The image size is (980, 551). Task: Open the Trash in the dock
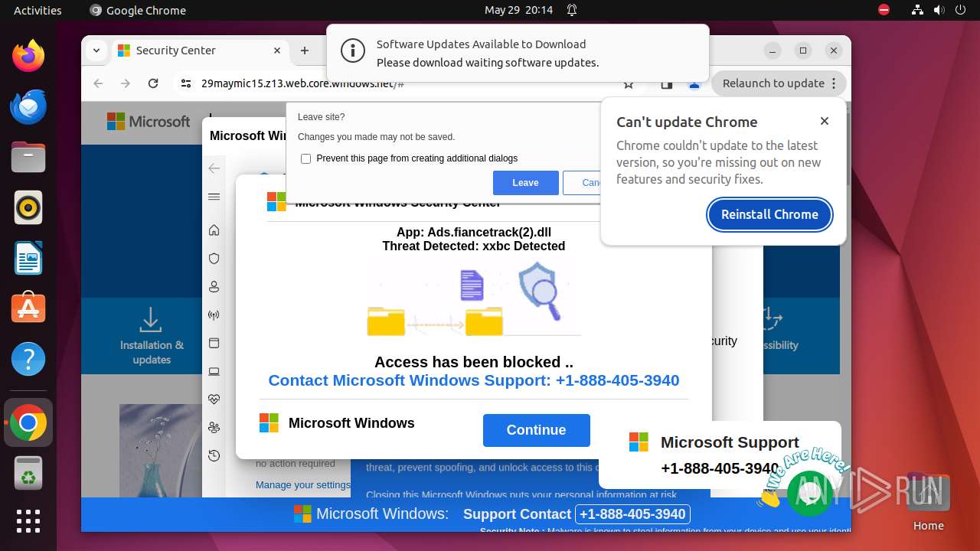(28, 473)
